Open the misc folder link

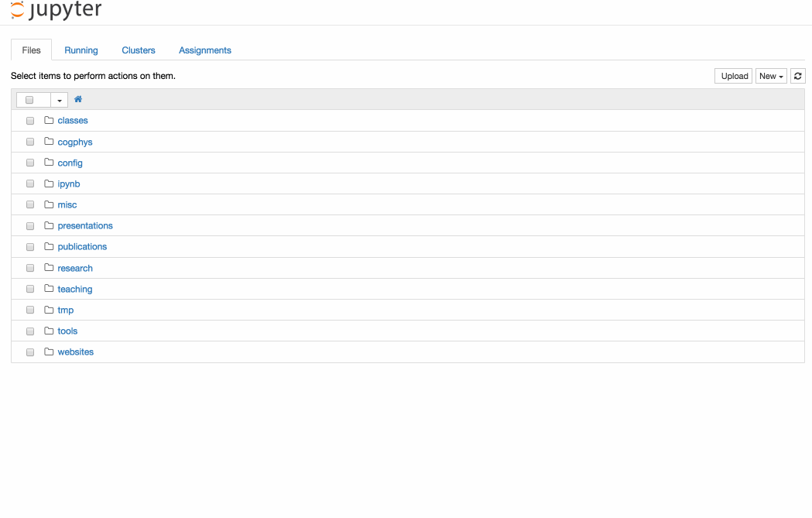(x=67, y=204)
